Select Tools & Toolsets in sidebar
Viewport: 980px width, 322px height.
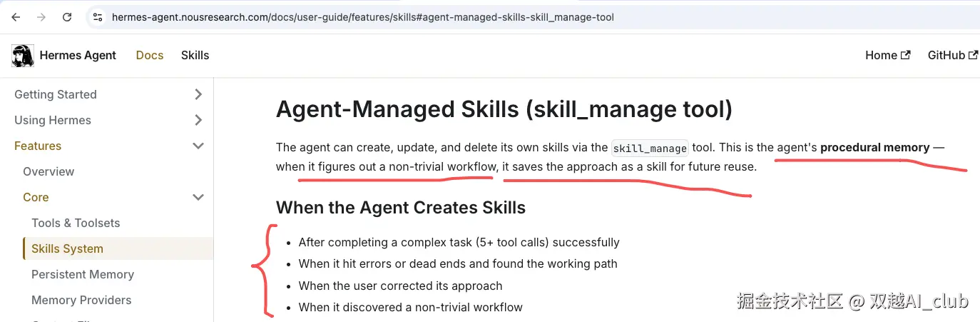[76, 223]
